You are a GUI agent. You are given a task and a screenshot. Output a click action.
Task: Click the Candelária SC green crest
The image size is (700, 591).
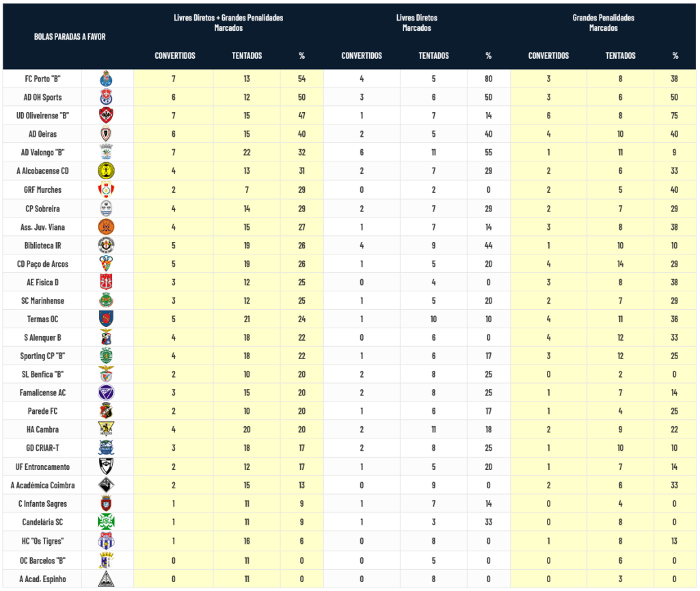(x=106, y=522)
